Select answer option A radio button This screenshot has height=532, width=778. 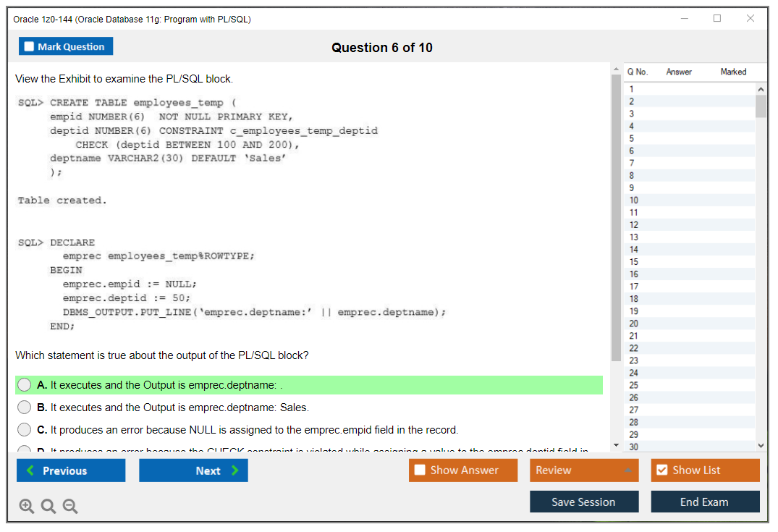click(x=25, y=385)
